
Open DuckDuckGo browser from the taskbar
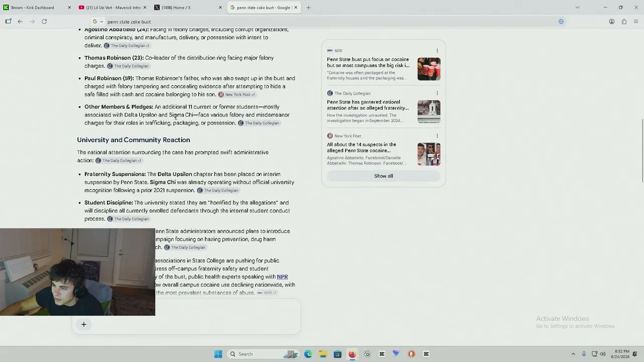tap(411, 354)
